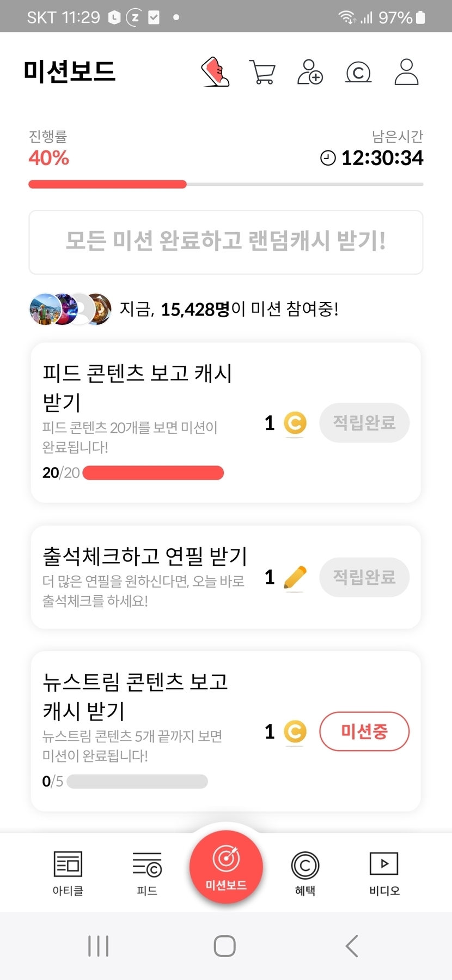Image resolution: width=452 pixels, height=980 pixels.
Task: Switch to the 피드 tab
Action: tap(147, 873)
